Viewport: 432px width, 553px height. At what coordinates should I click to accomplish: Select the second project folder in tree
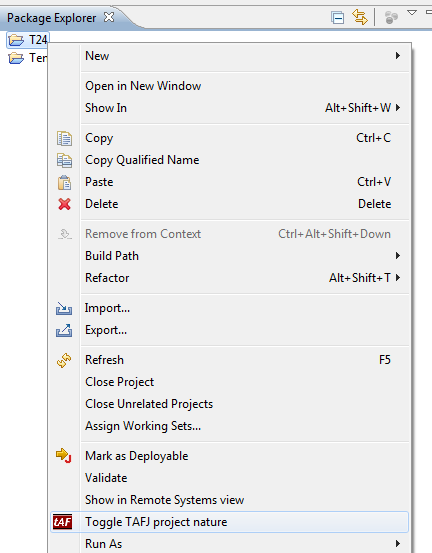coord(28,58)
